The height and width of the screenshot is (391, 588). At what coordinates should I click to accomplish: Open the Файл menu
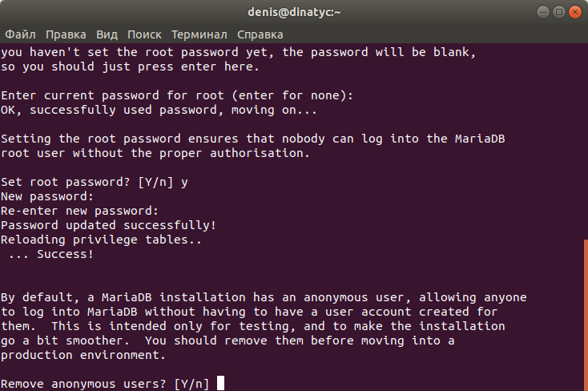pyautogui.click(x=20, y=34)
